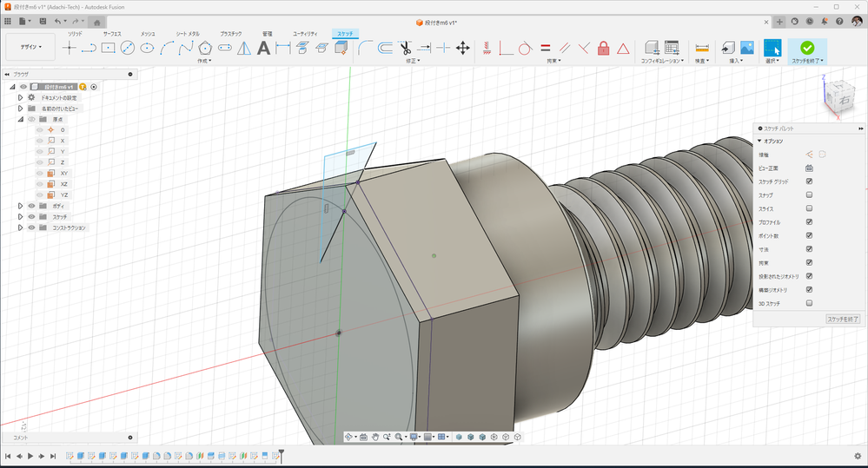The height and width of the screenshot is (468, 868).
Task: Toggle the ポイント数 checkbox
Action: [809, 235]
